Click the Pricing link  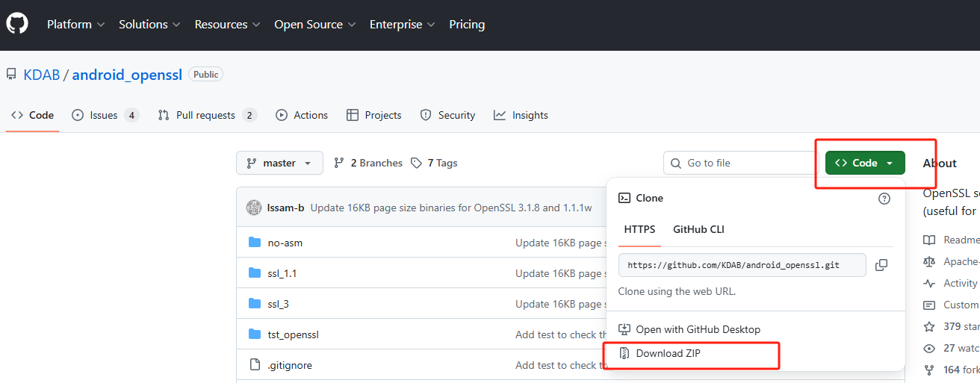pyautogui.click(x=467, y=25)
